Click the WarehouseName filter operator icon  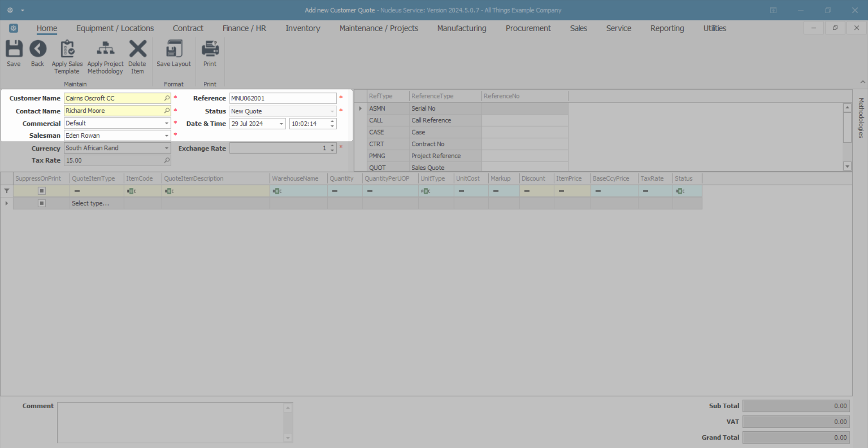tap(277, 191)
